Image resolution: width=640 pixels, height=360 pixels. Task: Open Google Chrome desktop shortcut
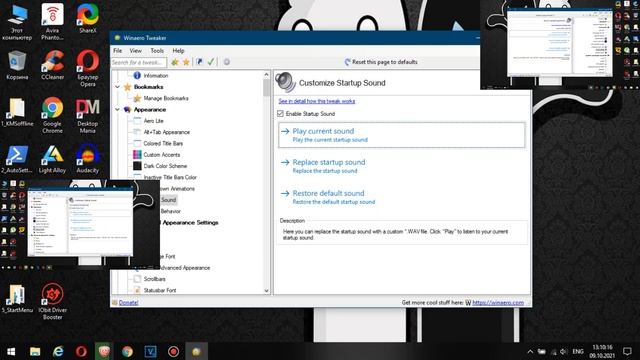[52, 116]
